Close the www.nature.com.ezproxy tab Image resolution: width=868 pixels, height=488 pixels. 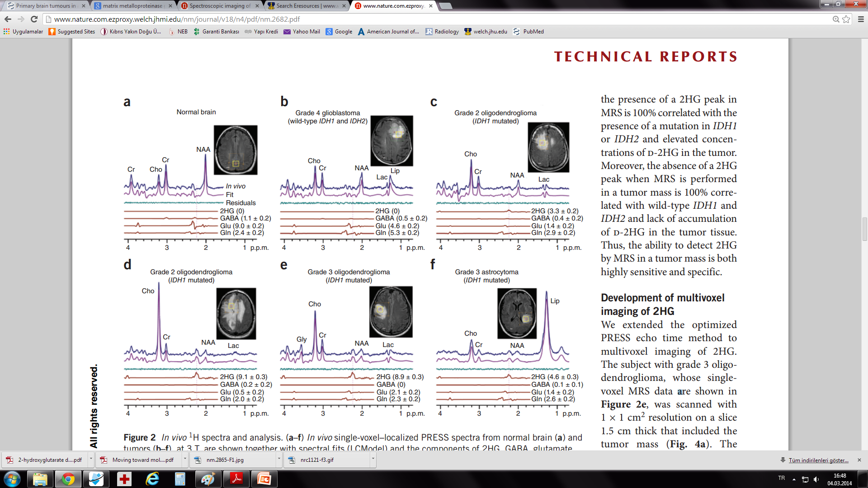[x=431, y=6]
